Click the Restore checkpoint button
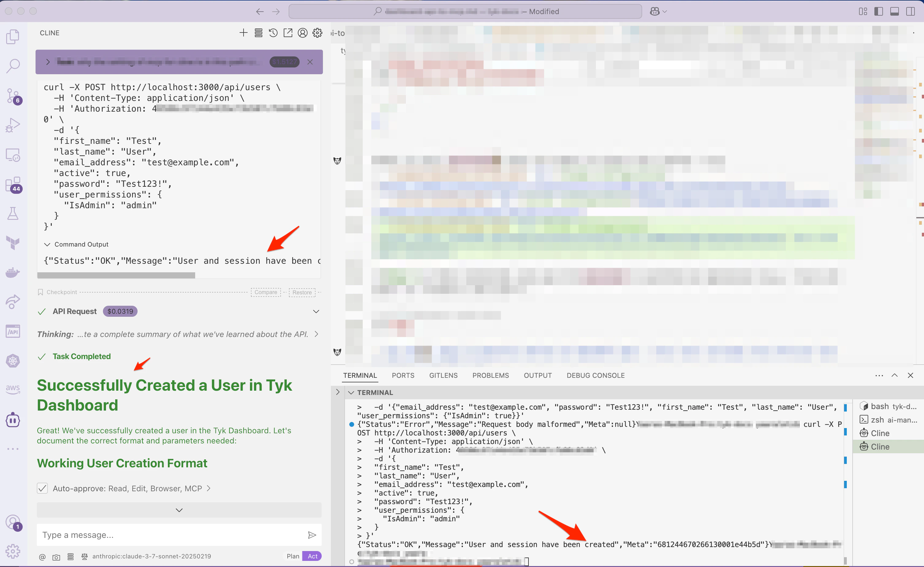 [x=302, y=292]
